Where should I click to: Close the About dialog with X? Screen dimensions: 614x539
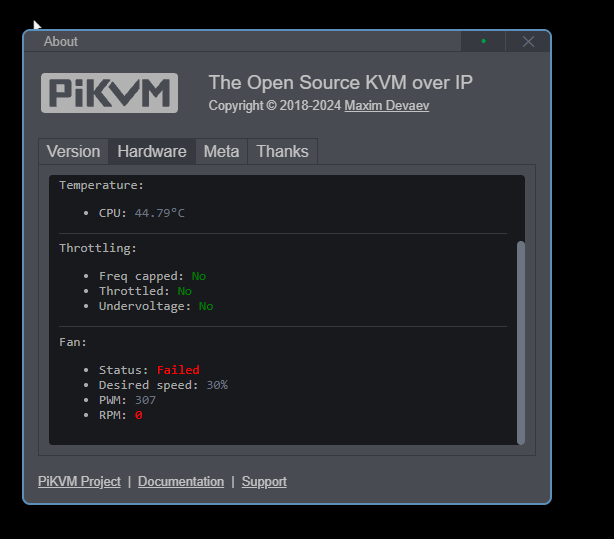click(528, 41)
